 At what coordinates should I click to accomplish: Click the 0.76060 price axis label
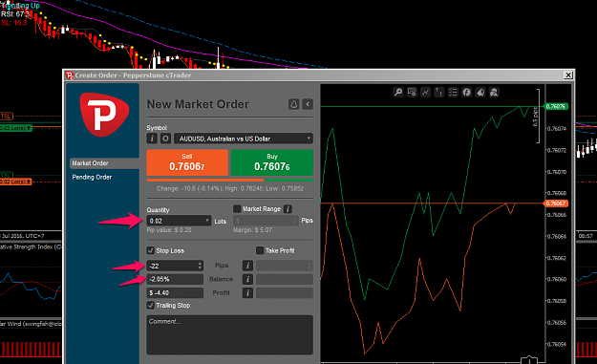556,279
